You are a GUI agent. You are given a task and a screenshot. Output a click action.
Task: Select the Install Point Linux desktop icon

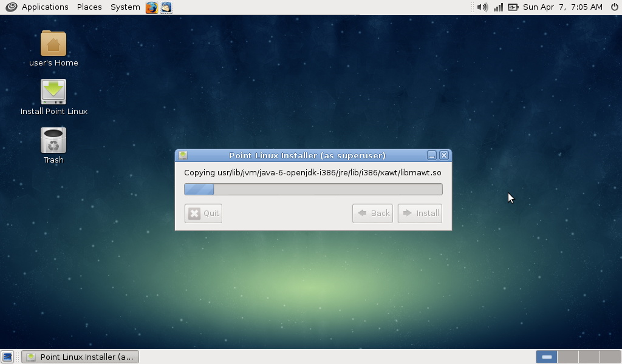tap(53, 98)
